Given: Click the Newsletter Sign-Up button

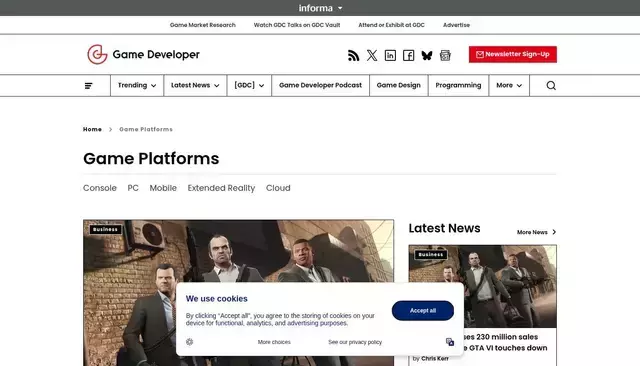Looking at the screenshot, I should 513,54.
